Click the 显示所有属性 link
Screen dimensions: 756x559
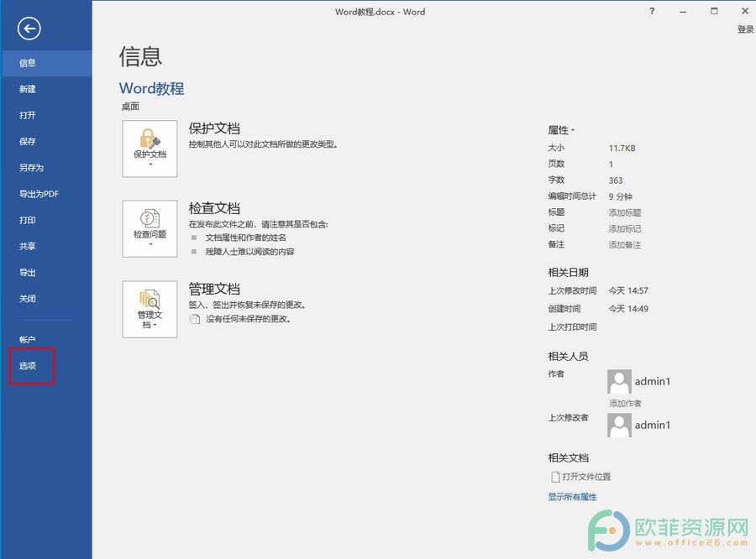572,497
